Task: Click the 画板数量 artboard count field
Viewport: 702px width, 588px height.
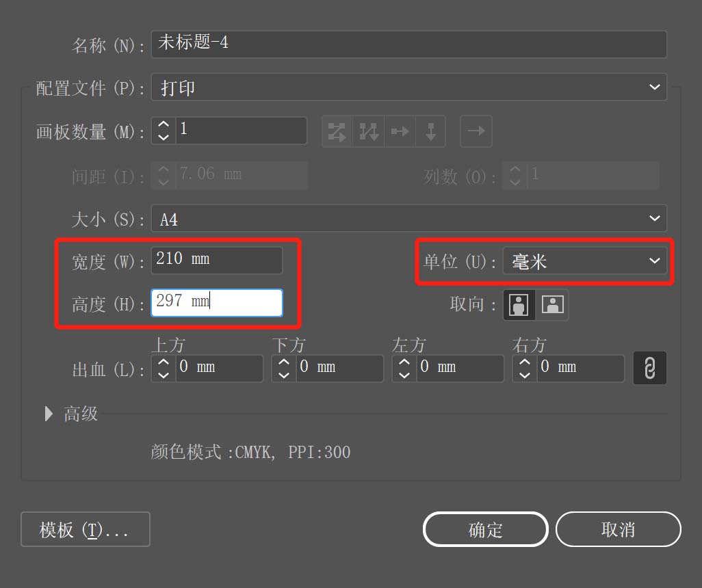Action: click(242, 131)
